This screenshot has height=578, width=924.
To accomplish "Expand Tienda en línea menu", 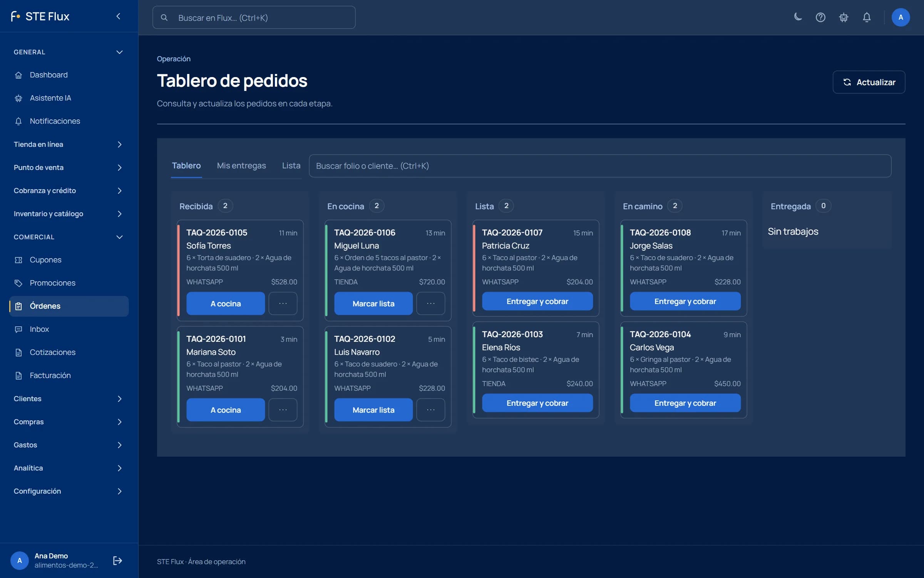I will coord(69,144).
